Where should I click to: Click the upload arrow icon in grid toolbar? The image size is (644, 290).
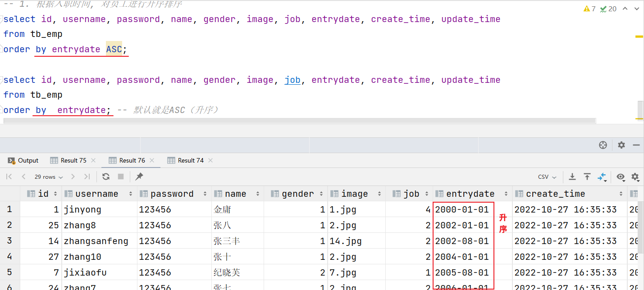click(587, 177)
